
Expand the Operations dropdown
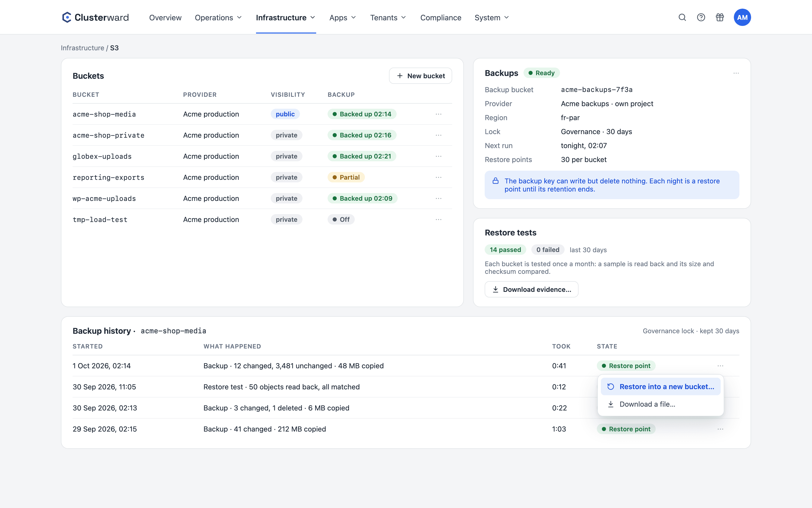tap(218, 18)
